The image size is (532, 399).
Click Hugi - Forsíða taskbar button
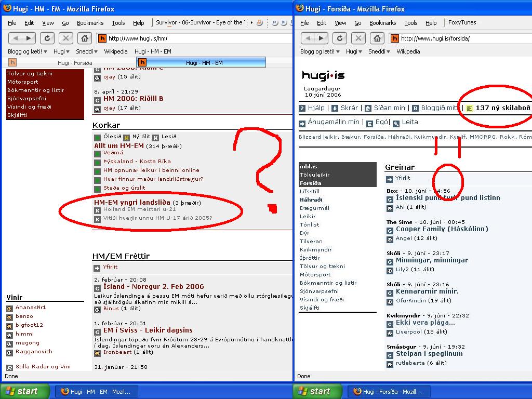389,392
